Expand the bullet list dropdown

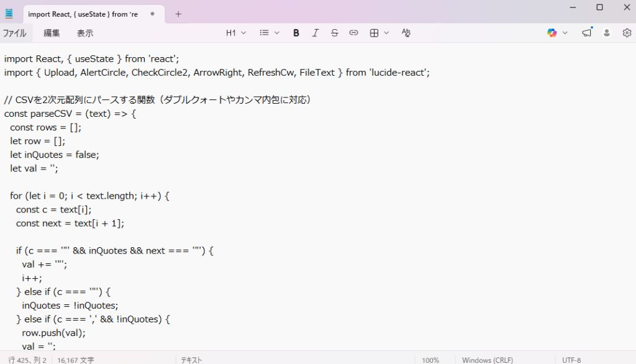coord(270,33)
